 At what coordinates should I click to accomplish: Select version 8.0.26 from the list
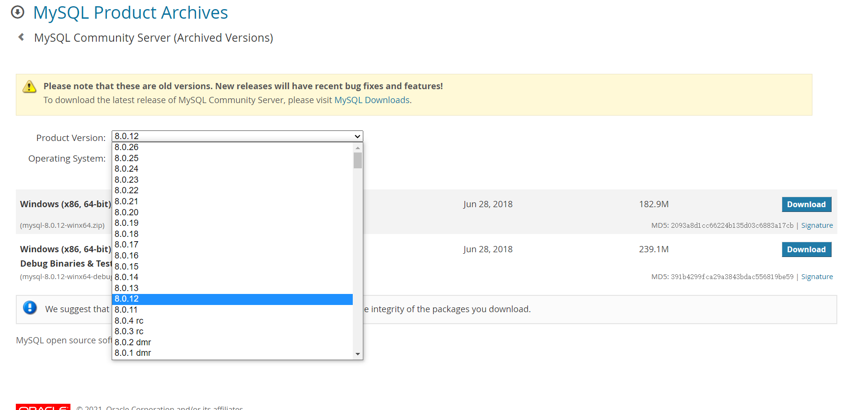tap(127, 147)
